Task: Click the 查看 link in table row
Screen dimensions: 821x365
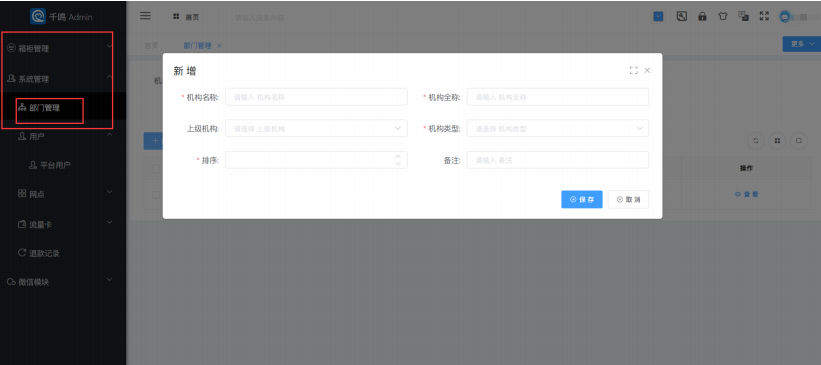Action: (747, 194)
